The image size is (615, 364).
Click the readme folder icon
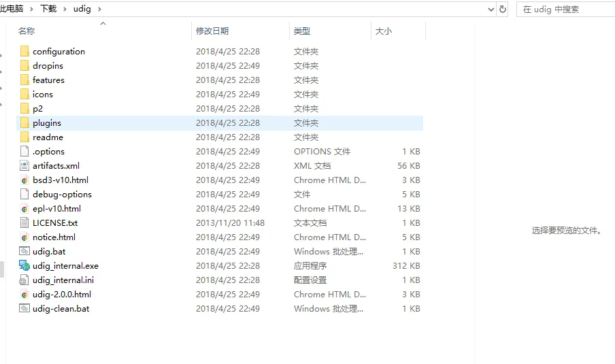pyautogui.click(x=24, y=137)
